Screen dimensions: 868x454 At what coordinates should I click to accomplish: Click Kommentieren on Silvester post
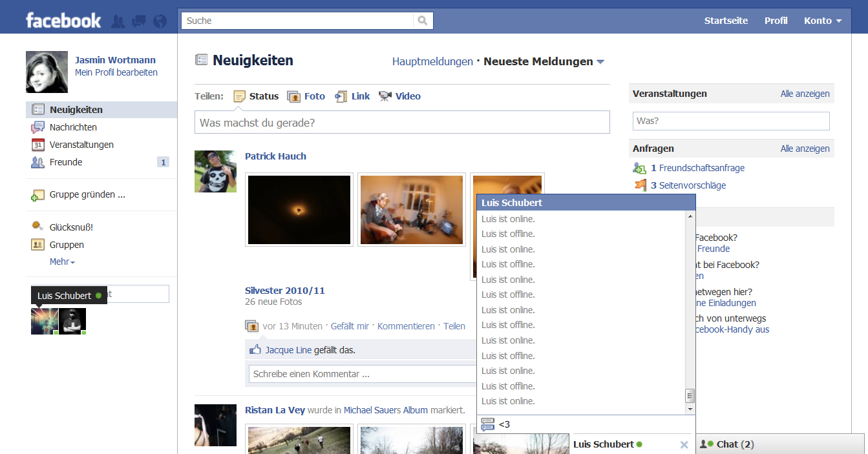406,326
